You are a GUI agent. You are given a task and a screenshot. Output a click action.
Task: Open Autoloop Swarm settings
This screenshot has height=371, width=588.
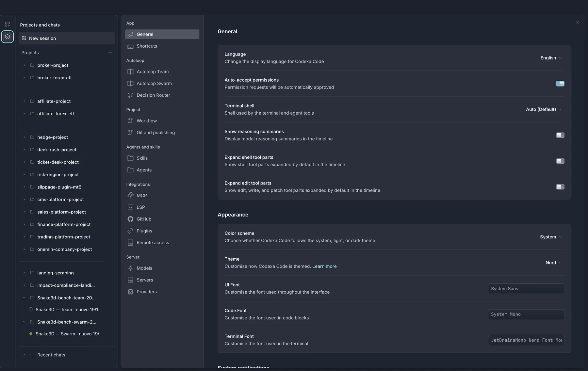click(x=162, y=83)
